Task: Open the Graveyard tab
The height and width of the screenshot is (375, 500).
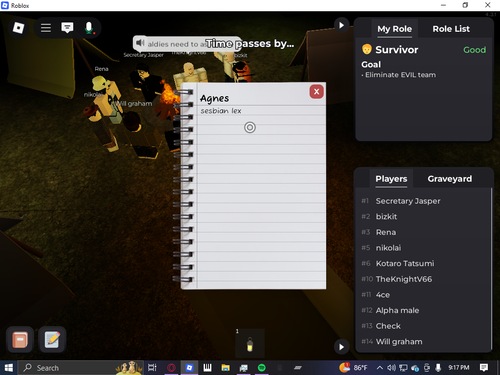Action: point(450,179)
